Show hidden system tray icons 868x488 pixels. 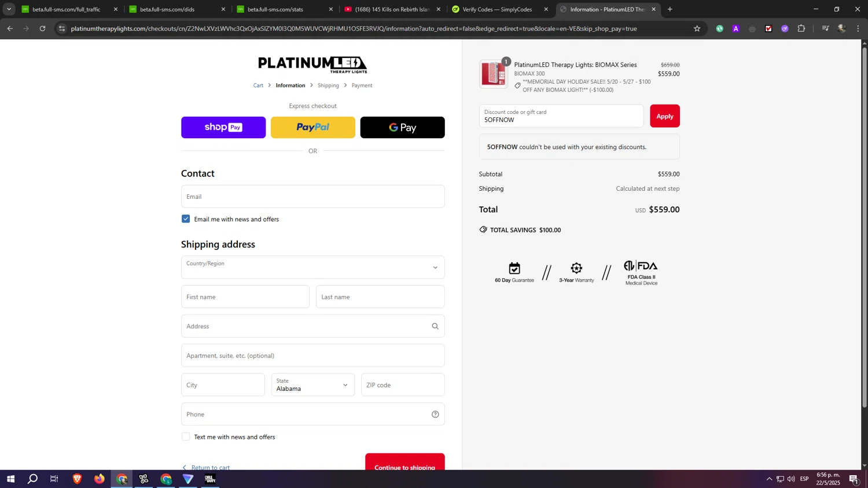769,479
